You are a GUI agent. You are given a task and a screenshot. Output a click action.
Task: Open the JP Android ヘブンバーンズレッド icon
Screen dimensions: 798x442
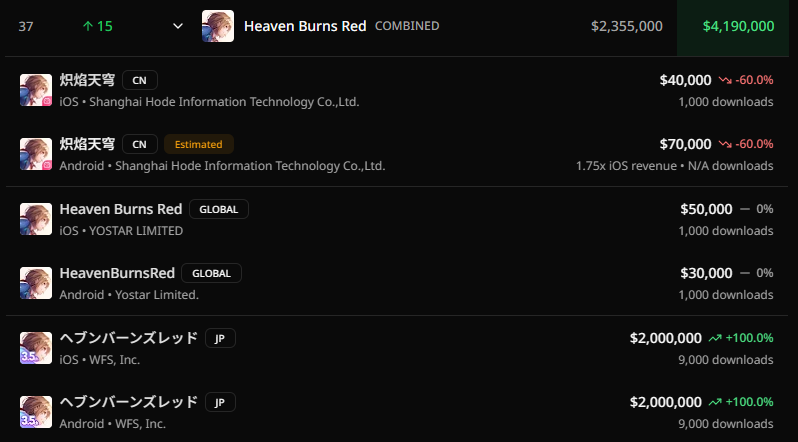(x=36, y=412)
